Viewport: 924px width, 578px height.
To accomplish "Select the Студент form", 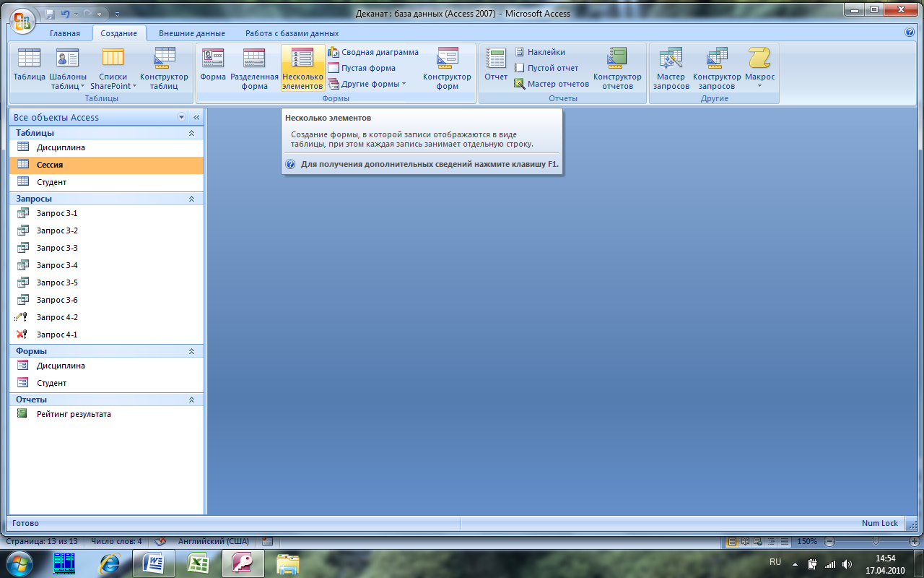I will click(x=107, y=383).
